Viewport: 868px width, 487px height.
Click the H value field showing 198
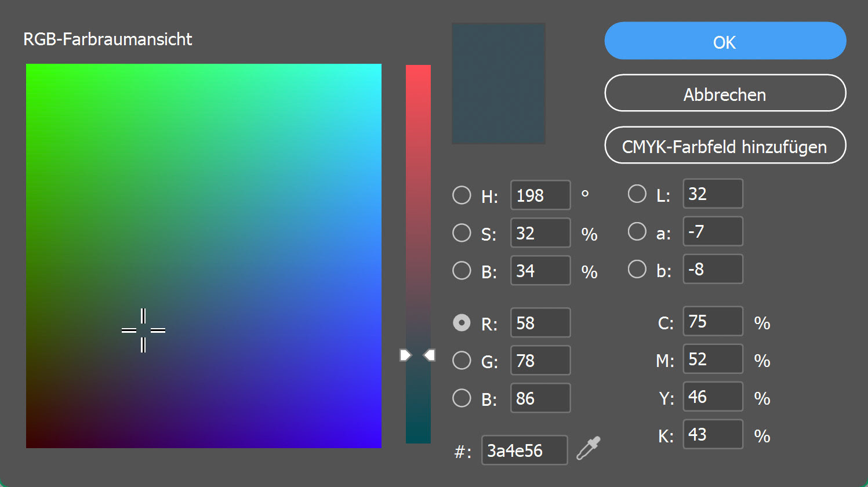540,195
